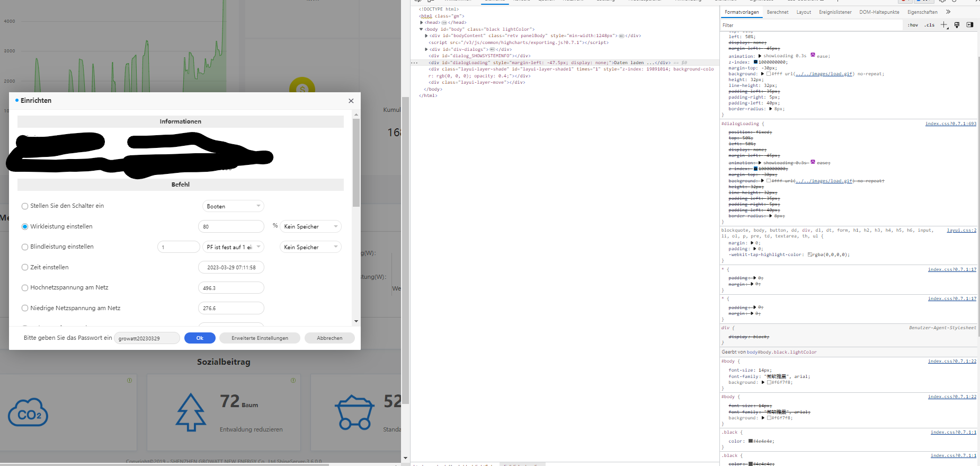
Task: Click the dialog scrollbar up arrow
Action: click(356, 115)
